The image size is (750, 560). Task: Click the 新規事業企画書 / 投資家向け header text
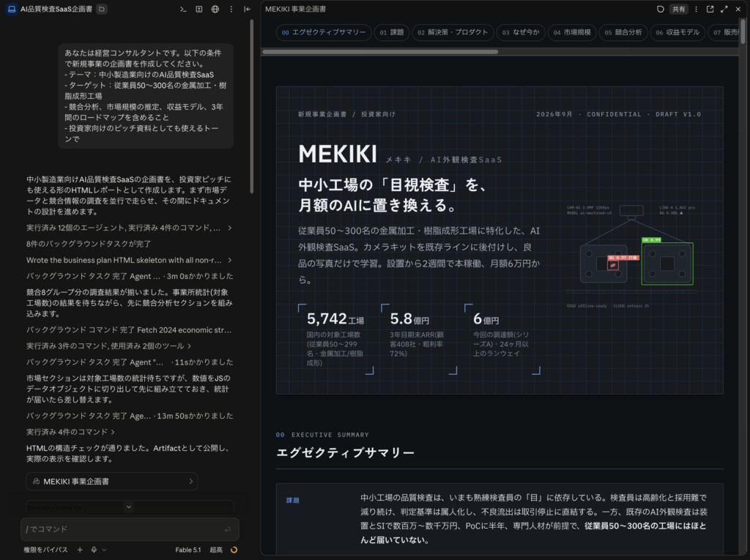click(346, 114)
